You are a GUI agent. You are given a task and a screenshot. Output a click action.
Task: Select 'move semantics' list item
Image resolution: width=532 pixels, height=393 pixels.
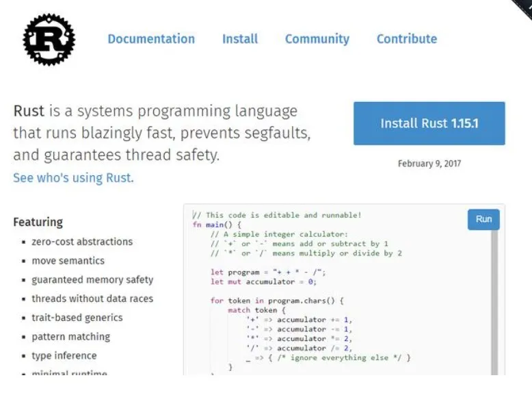pos(68,261)
